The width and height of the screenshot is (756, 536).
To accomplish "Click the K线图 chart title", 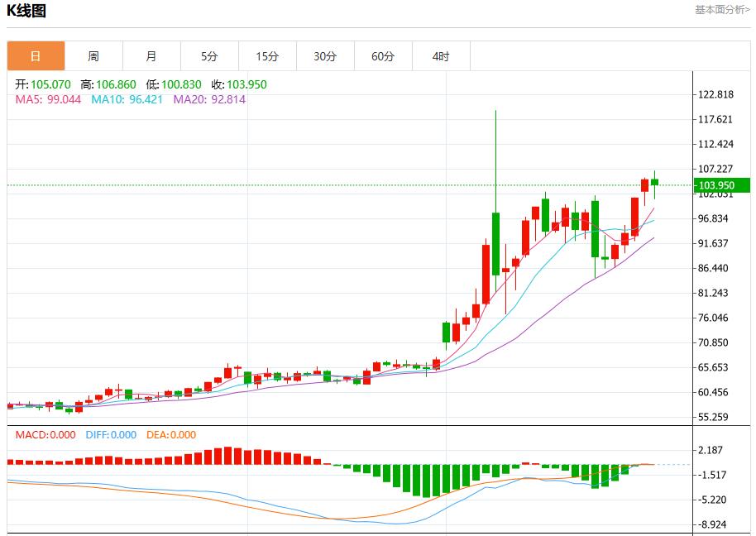I will click(x=26, y=11).
